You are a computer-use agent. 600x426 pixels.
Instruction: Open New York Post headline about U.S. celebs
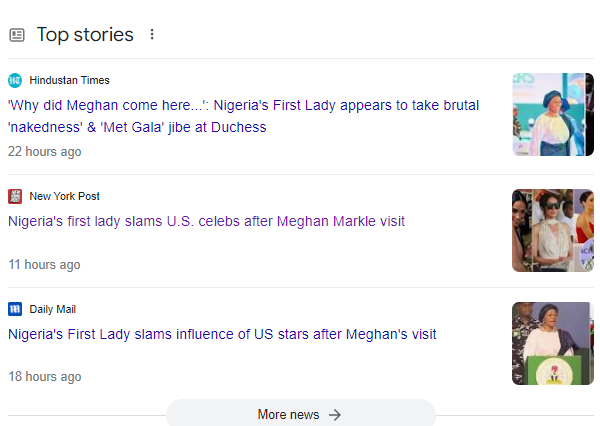206,221
